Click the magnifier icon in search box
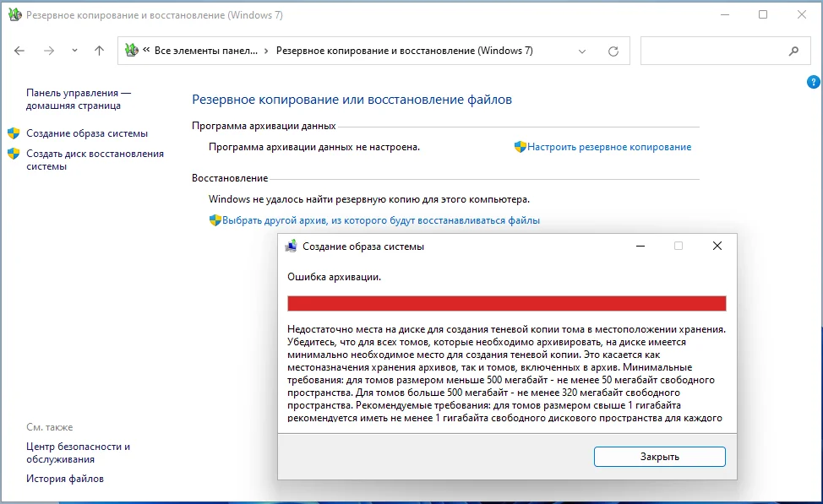Screen dimensions: 823x504 [x=793, y=51]
